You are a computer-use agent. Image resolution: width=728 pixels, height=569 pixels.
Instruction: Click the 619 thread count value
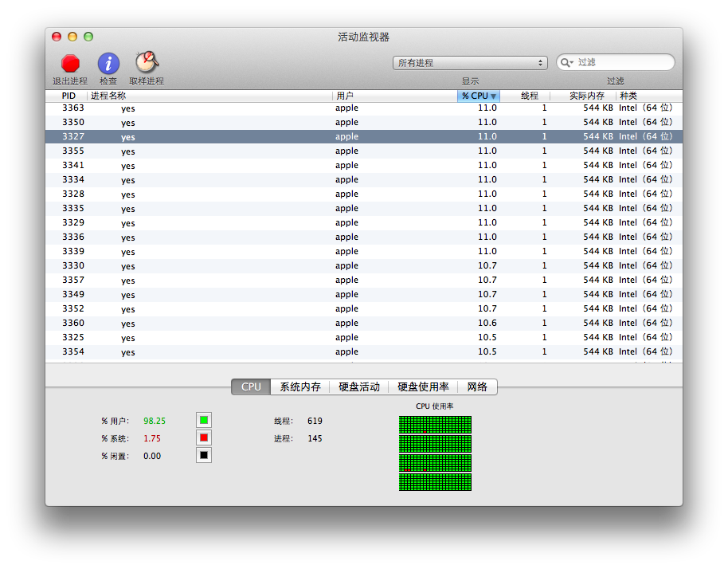pos(315,421)
